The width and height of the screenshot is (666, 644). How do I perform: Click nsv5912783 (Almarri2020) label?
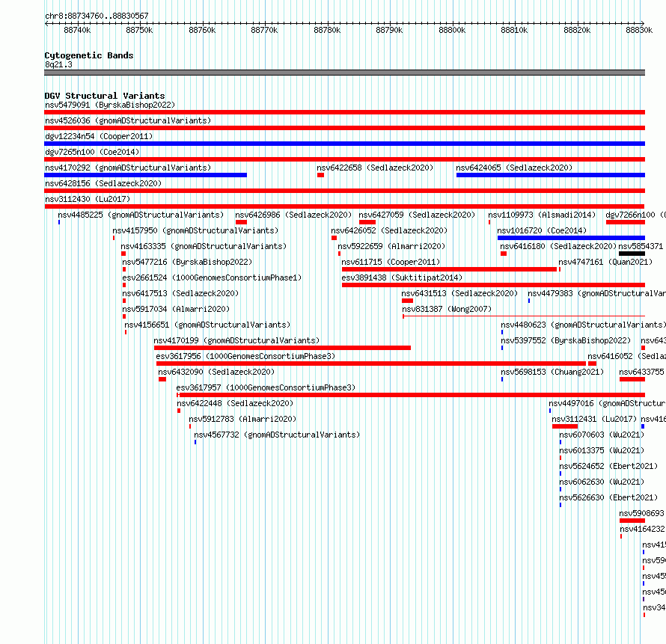click(242, 419)
